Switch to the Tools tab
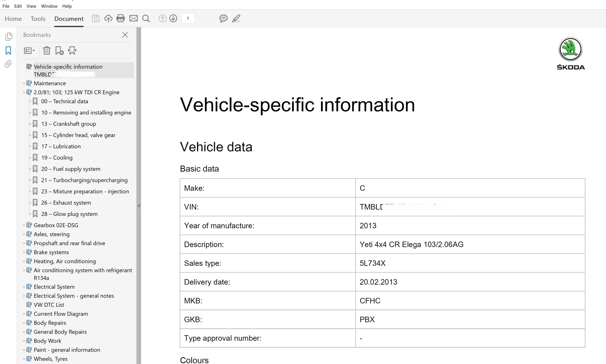 [38, 19]
